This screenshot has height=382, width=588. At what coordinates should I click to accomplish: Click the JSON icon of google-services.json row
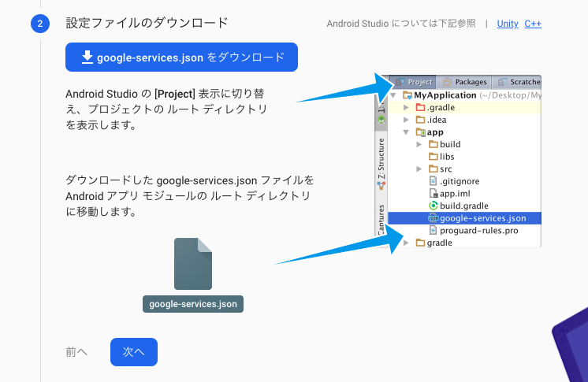click(434, 218)
